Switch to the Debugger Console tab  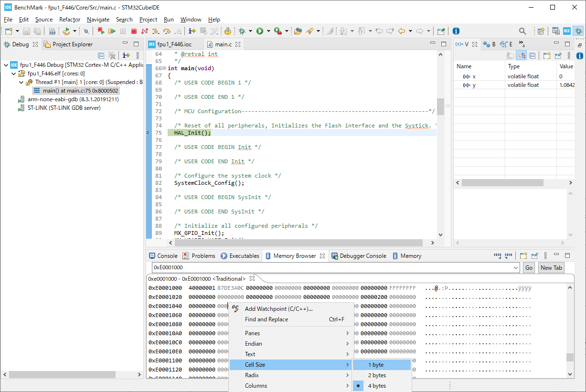click(359, 256)
